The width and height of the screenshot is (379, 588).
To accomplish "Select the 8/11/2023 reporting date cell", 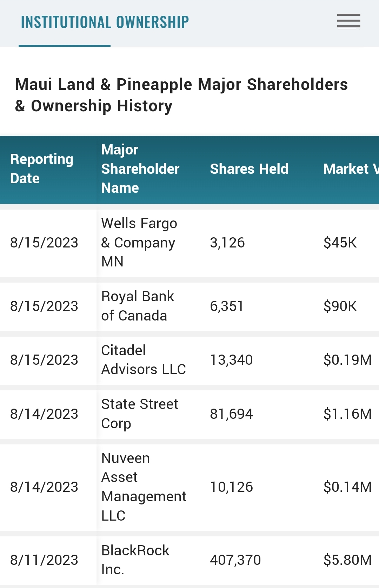I will click(x=44, y=560).
